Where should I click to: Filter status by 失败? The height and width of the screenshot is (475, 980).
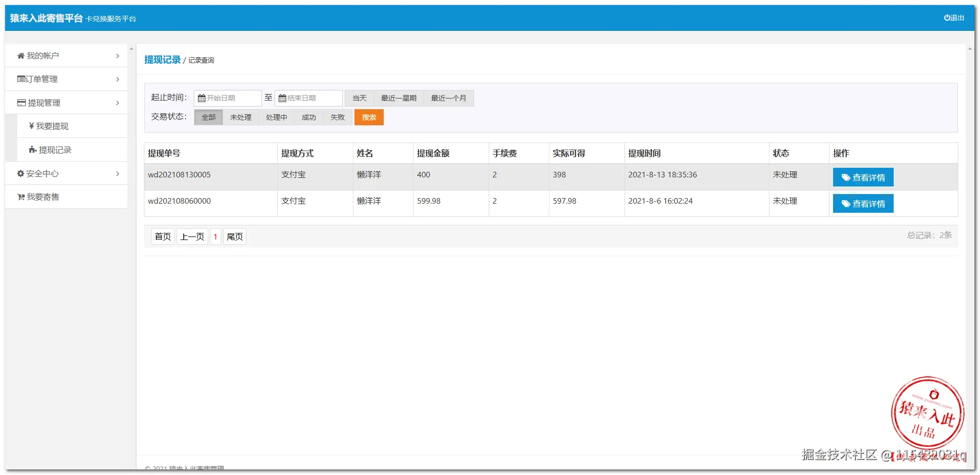click(338, 117)
